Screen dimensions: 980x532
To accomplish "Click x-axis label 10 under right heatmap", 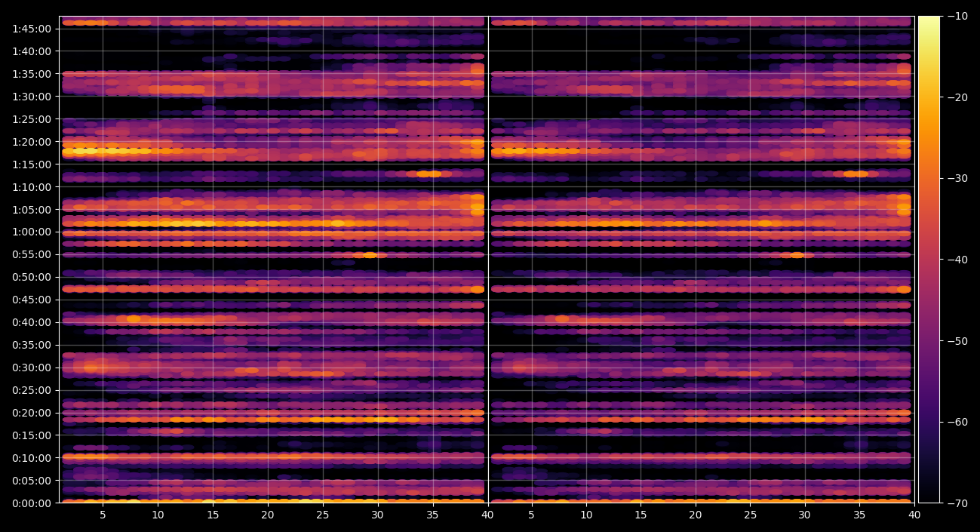I will point(586,515).
